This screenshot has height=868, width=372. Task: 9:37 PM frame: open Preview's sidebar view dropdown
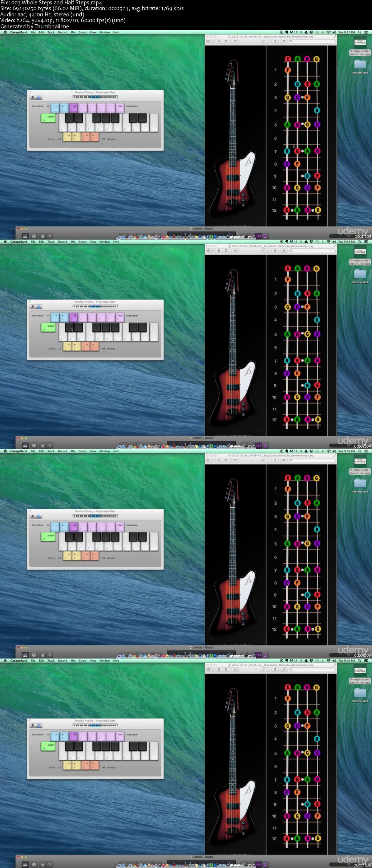[x=210, y=41]
